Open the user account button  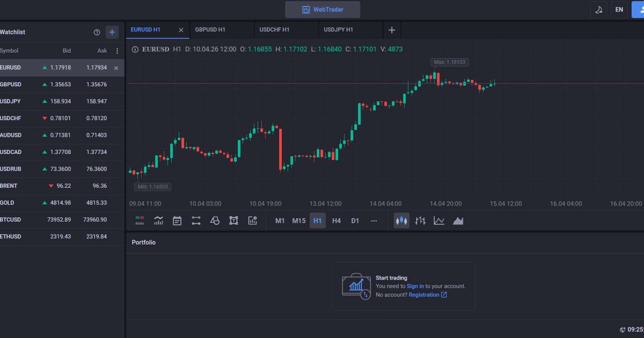tap(638, 10)
